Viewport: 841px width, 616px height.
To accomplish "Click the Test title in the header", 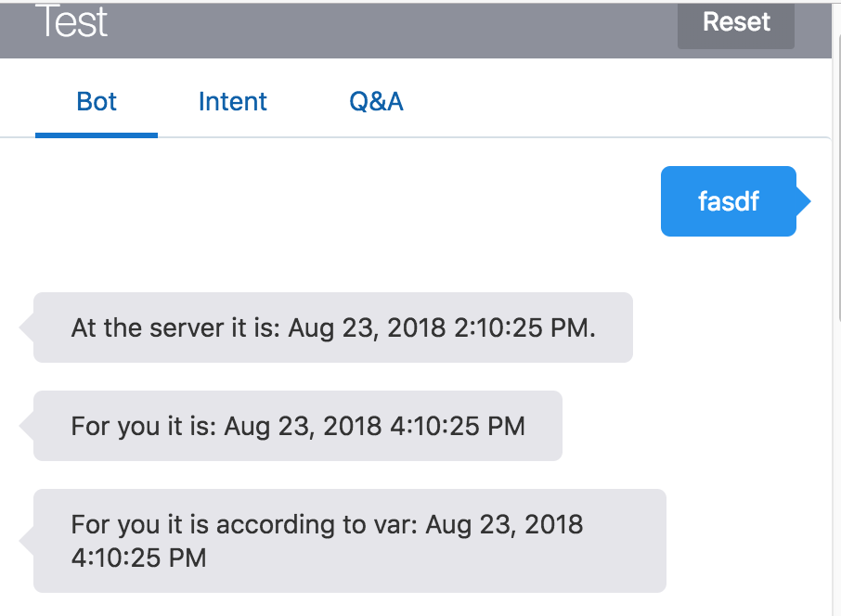I will tap(72, 22).
